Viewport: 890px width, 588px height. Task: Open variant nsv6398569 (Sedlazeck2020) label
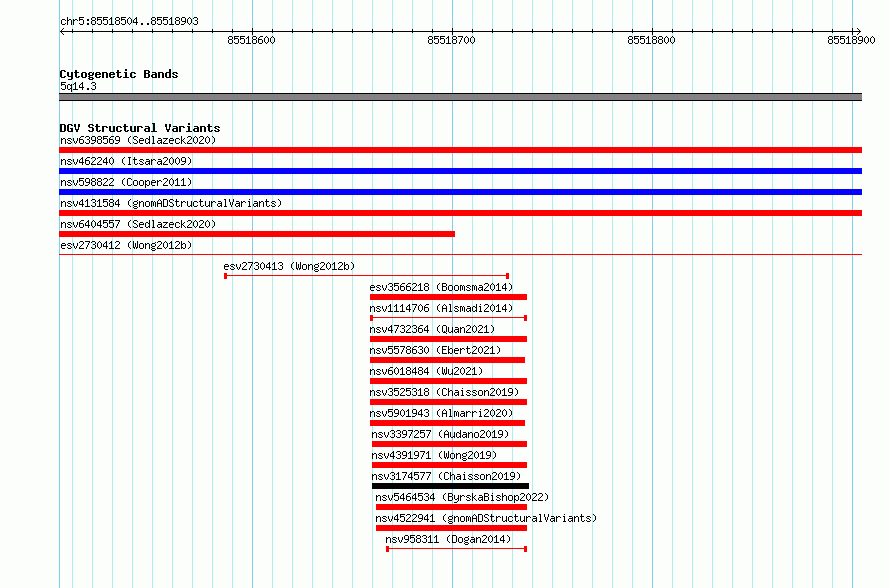[138, 140]
